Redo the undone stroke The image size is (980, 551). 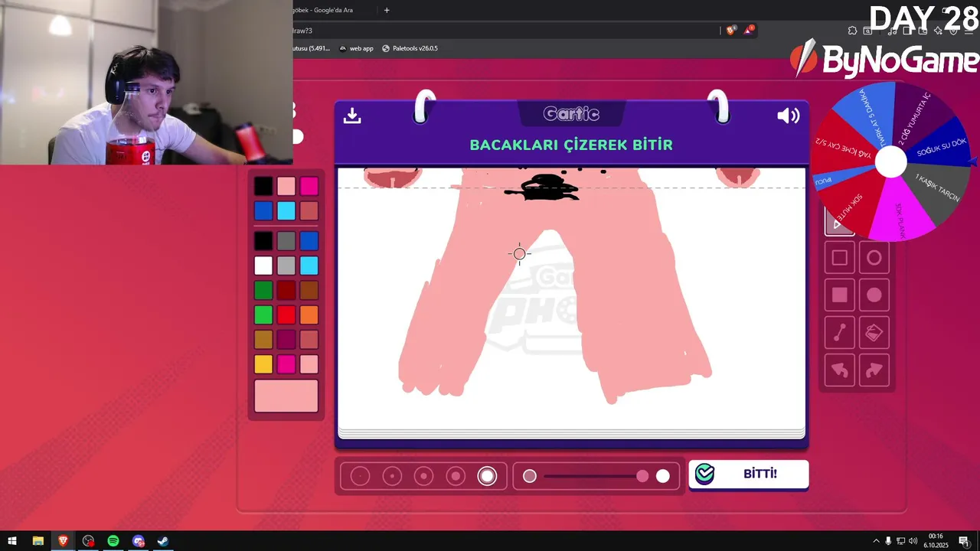[874, 370]
